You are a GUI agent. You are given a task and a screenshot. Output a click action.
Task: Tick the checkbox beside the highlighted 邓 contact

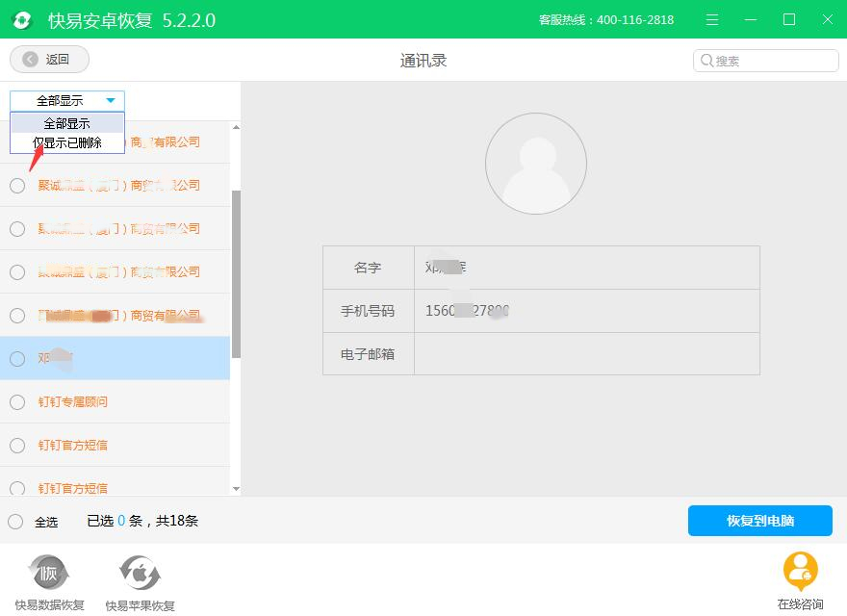tap(16, 359)
